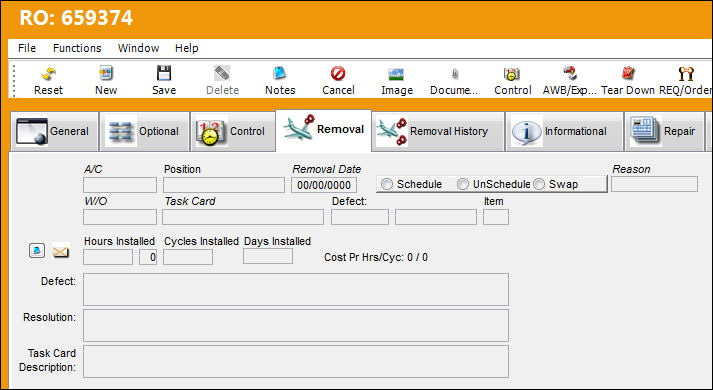Click the Reset toolbar icon

coord(48,73)
